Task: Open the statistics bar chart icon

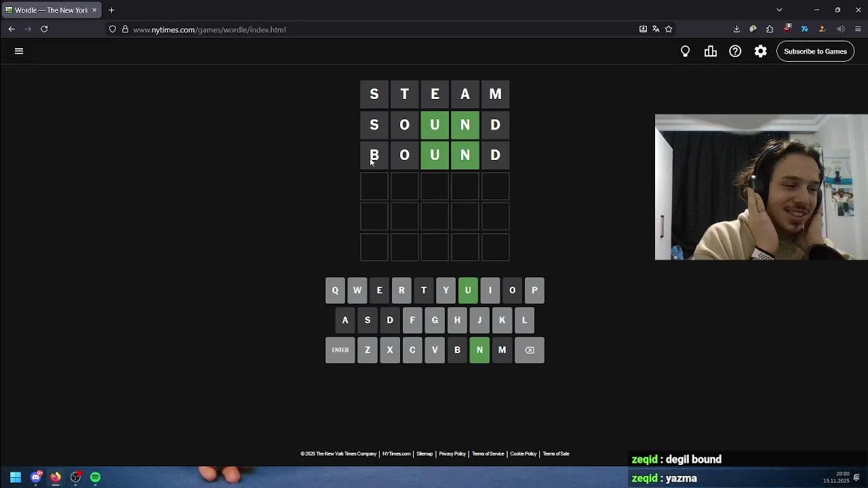Action: coord(710,52)
